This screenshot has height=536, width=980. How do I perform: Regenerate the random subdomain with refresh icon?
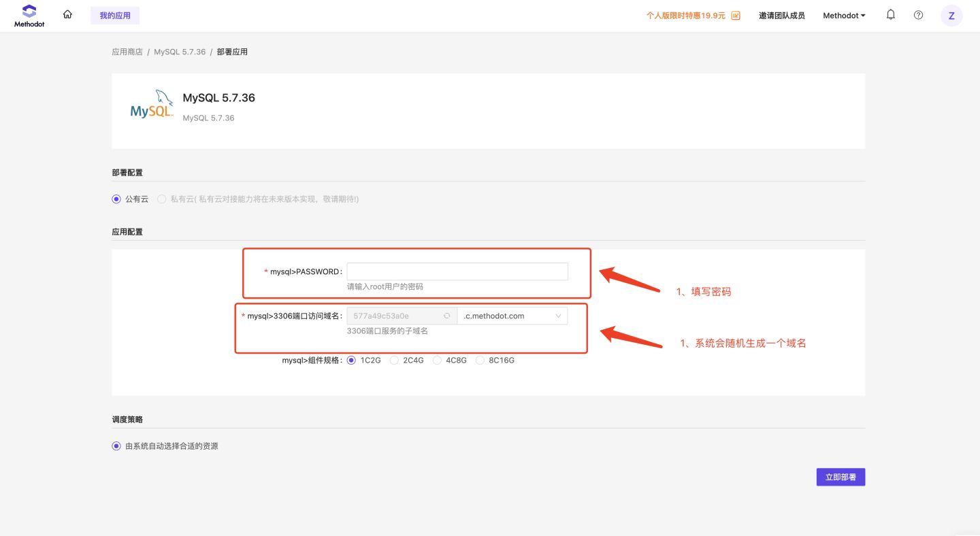(447, 316)
